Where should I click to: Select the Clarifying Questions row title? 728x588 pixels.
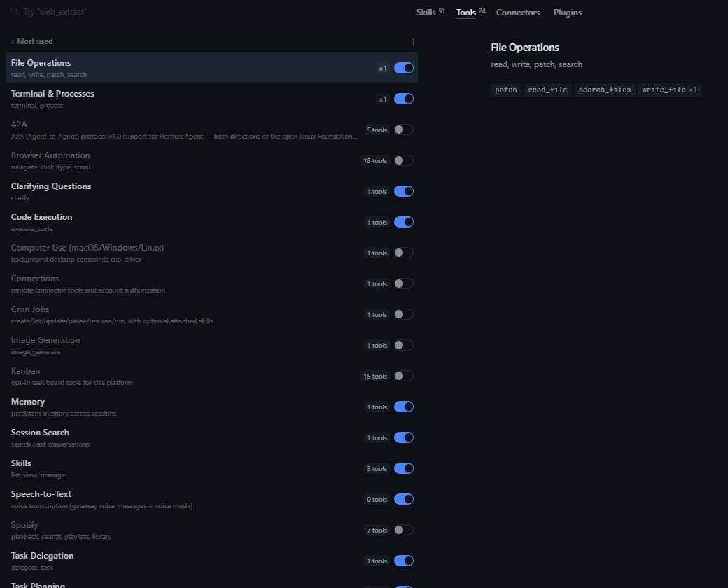coord(51,186)
